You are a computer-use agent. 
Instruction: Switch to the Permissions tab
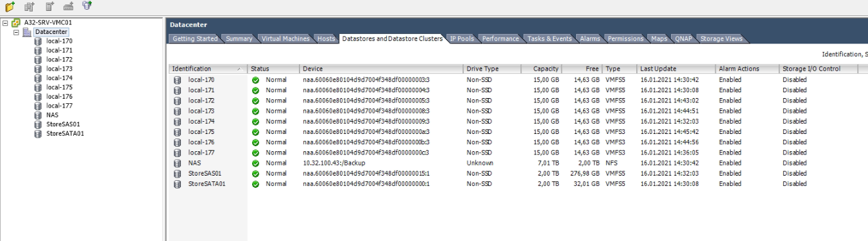point(625,39)
